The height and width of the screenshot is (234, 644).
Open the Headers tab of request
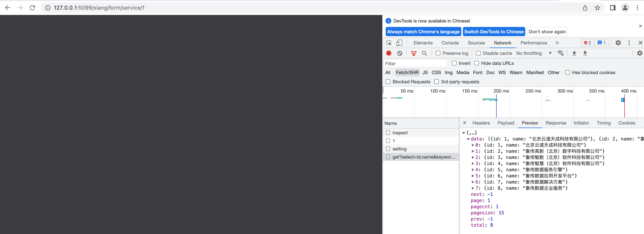481,123
